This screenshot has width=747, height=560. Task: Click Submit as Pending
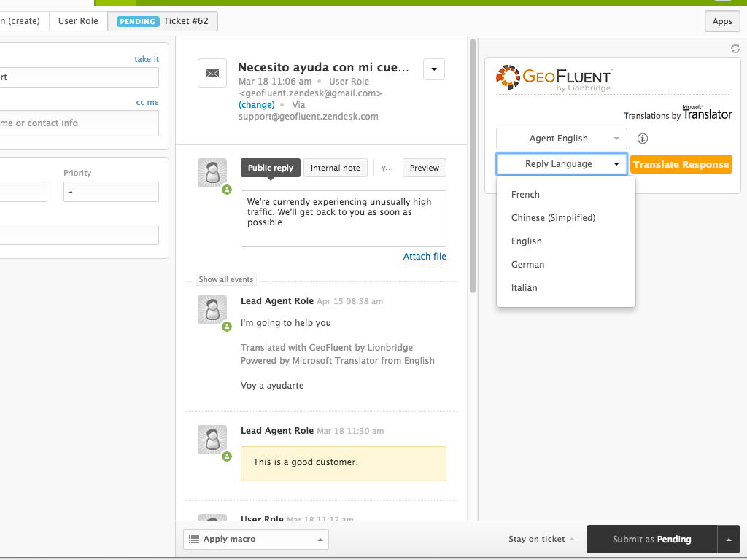651,540
